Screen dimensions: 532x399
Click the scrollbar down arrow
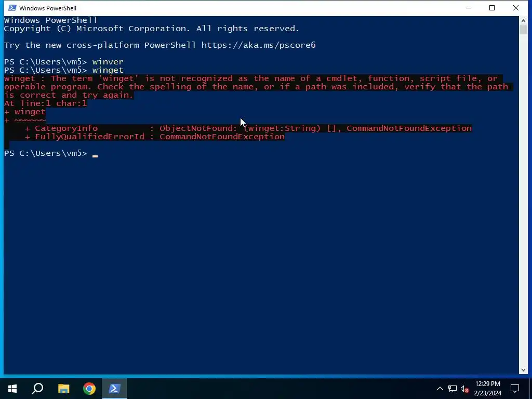click(523, 370)
